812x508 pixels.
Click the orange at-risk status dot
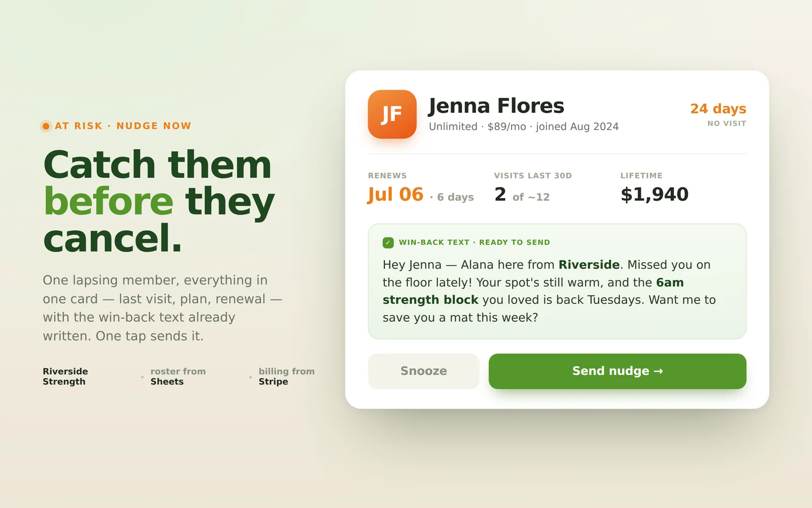point(46,126)
